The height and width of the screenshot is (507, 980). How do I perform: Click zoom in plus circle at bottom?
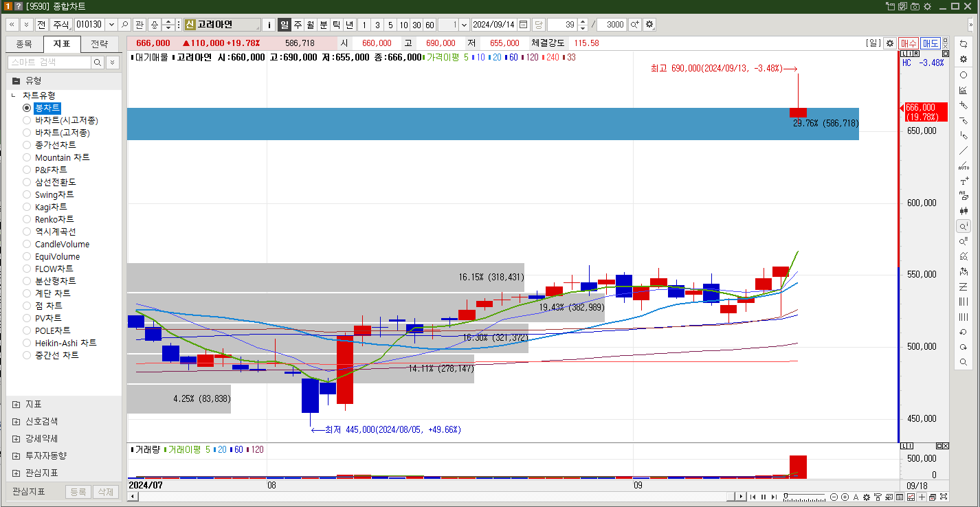845,497
